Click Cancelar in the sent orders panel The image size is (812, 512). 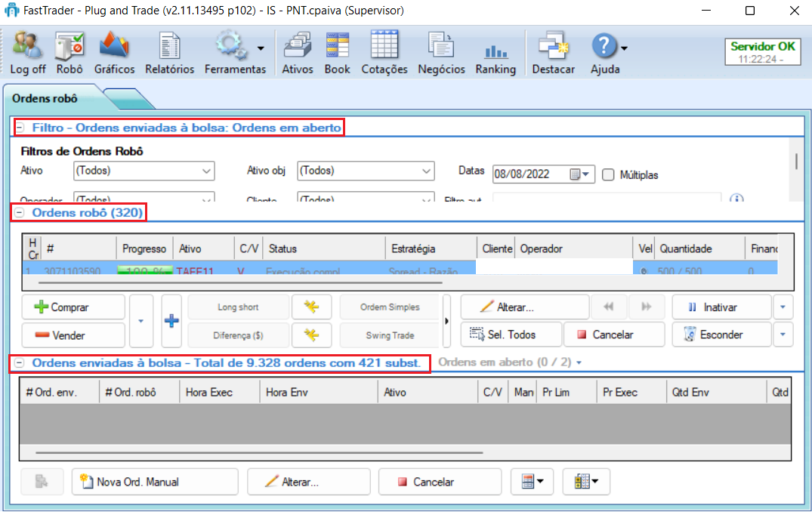[x=440, y=482]
